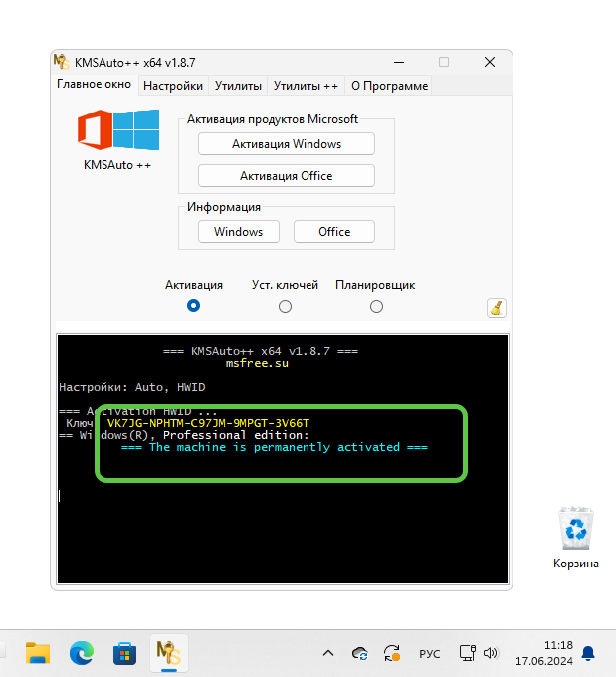This screenshot has width=616, height=677.
Task: Click the 'Настройки: Auto, HWID' console line
Action: [x=132, y=387]
